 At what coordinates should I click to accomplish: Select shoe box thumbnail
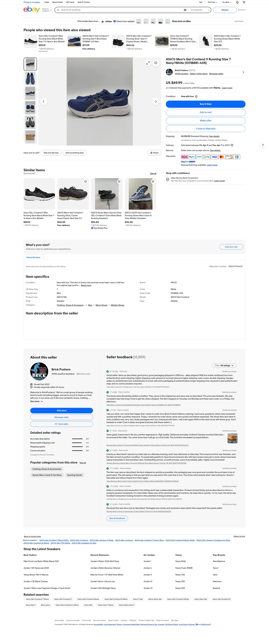30,137
